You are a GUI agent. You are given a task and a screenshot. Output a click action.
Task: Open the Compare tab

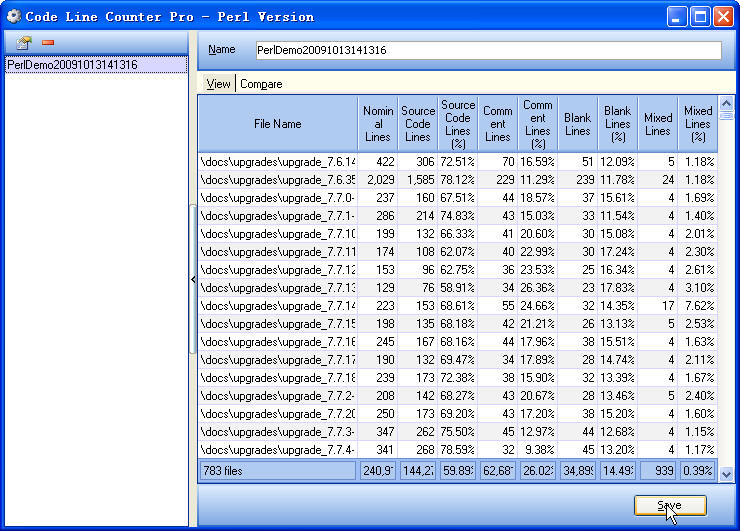pyautogui.click(x=261, y=84)
